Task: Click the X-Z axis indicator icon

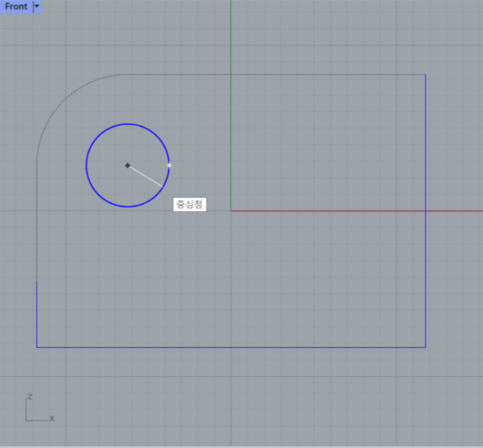Action: click(x=39, y=407)
